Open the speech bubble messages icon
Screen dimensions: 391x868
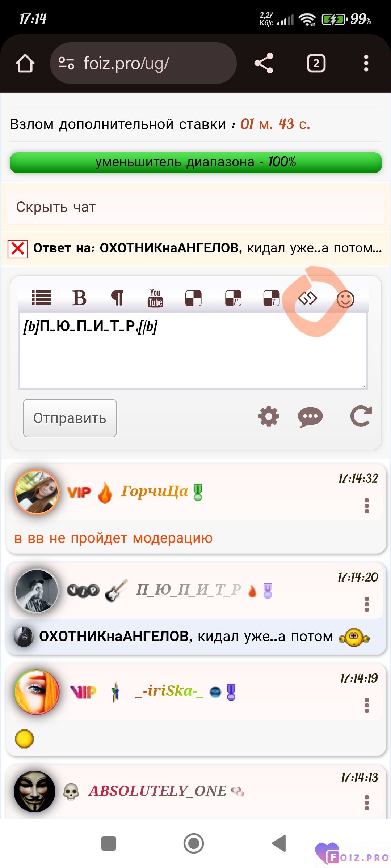(x=310, y=417)
